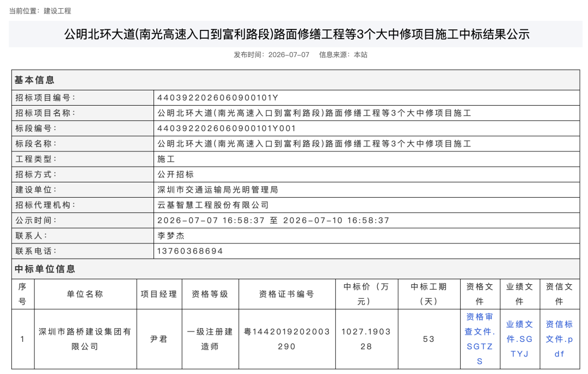Click project manager 尹君 cell

point(159,339)
